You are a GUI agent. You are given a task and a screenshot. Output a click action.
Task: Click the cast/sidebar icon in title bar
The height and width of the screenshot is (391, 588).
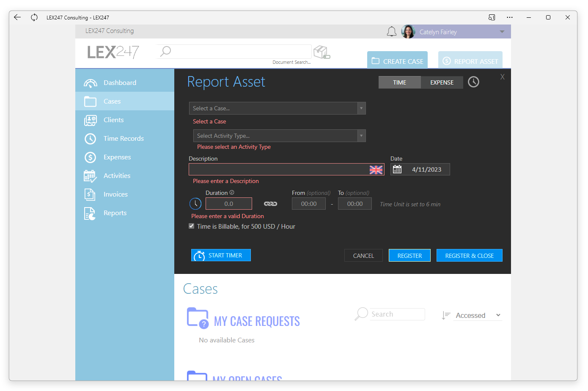point(492,17)
